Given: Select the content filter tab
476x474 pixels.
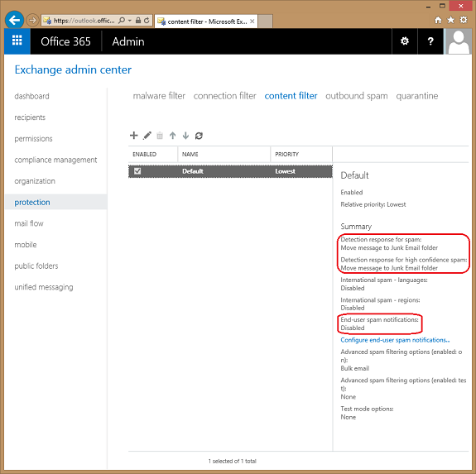Looking at the screenshot, I should [x=291, y=96].
